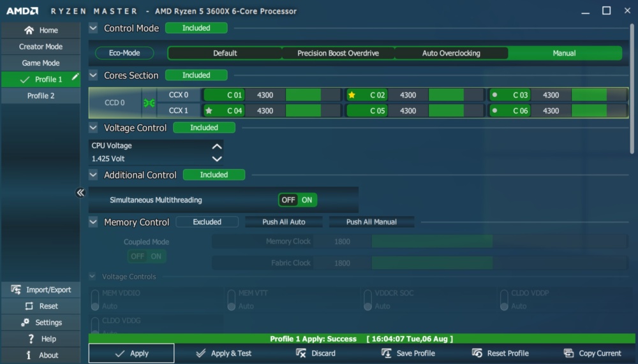
Task: Switch Simultaneous Multithreading to ON
Action: [307, 200]
